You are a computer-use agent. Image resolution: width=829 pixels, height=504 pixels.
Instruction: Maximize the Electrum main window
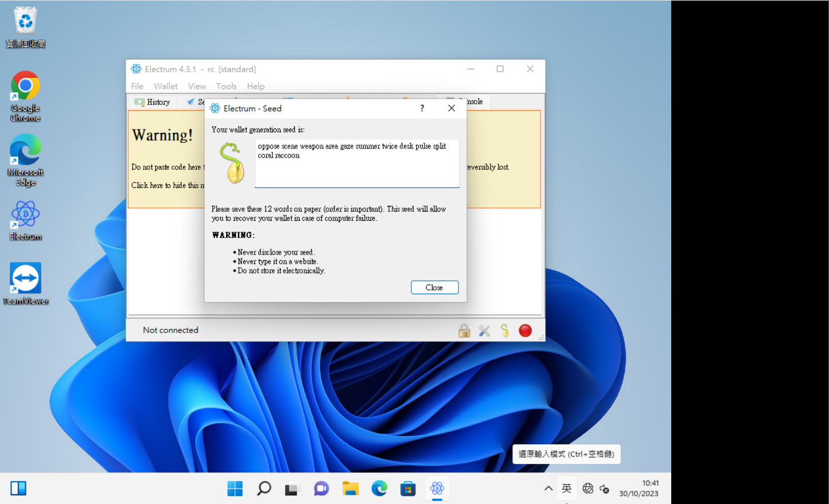(500, 69)
